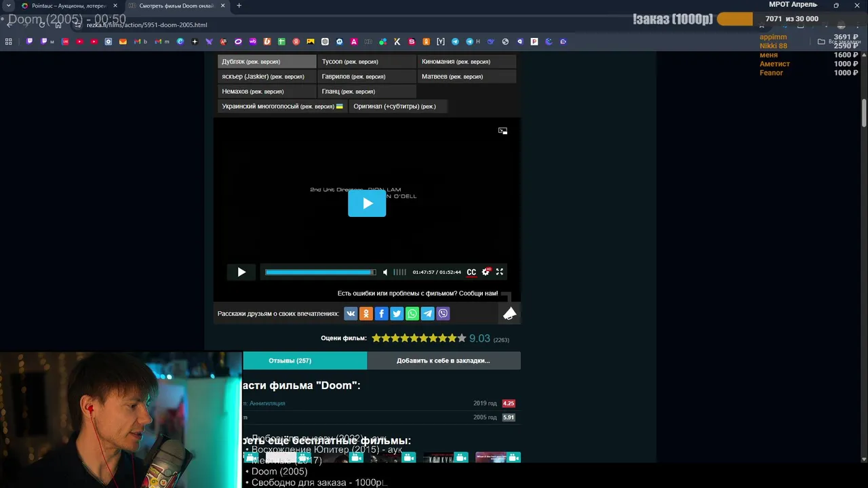The image size is (868, 488).
Task: Open a new browser tab
Action: click(x=239, y=5)
